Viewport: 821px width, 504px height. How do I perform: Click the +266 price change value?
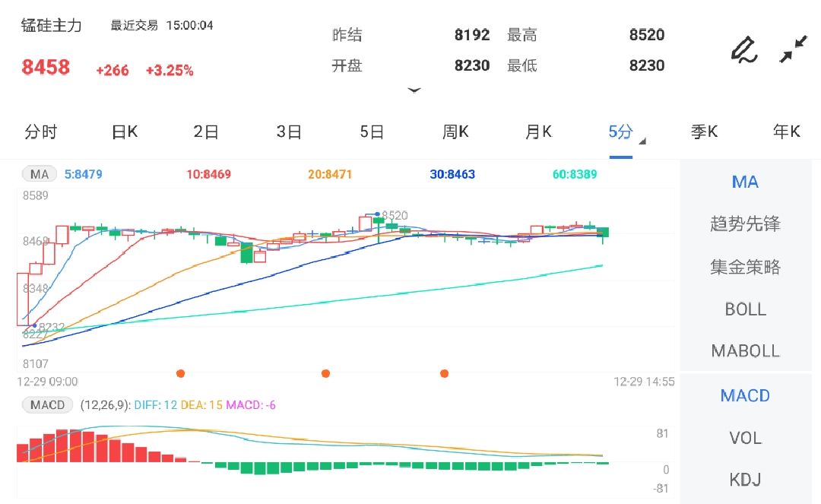pyautogui.click(x=113, y=71)
